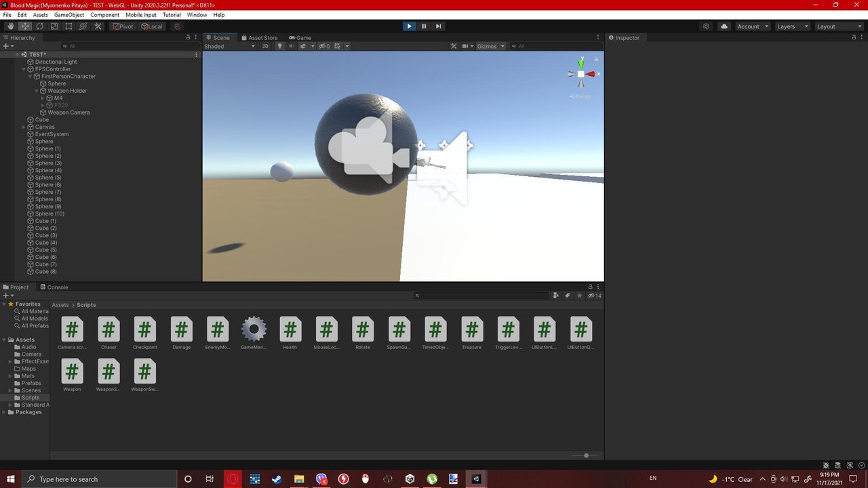
Task: Toggle scene audio
Action: click(291, 46)
